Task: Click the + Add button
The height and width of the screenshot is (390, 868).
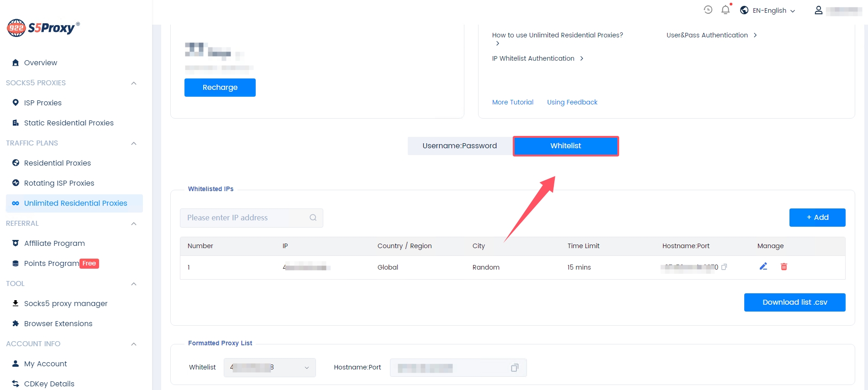Action: click(817, 218)
